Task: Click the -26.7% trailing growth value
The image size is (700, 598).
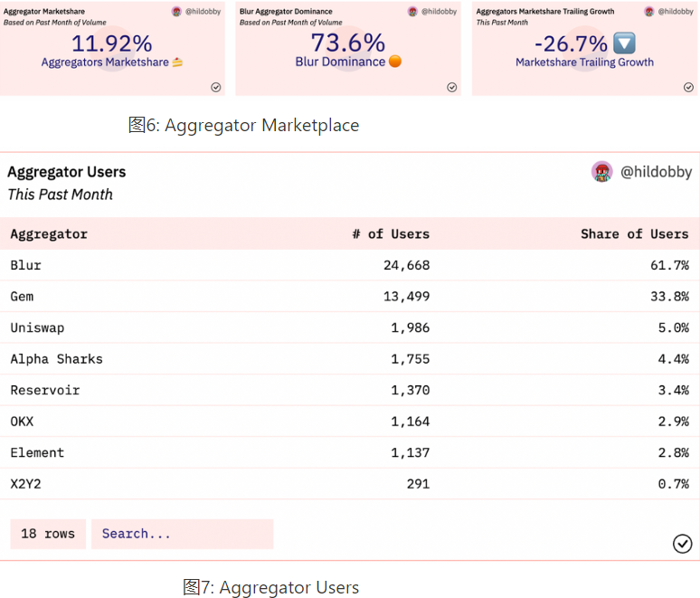Action: tap(571, 43)
